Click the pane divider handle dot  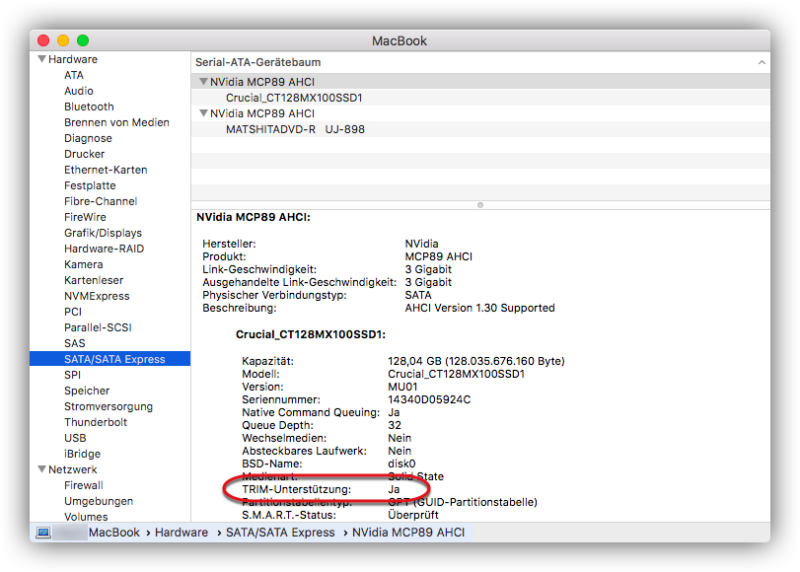point(480,205)
